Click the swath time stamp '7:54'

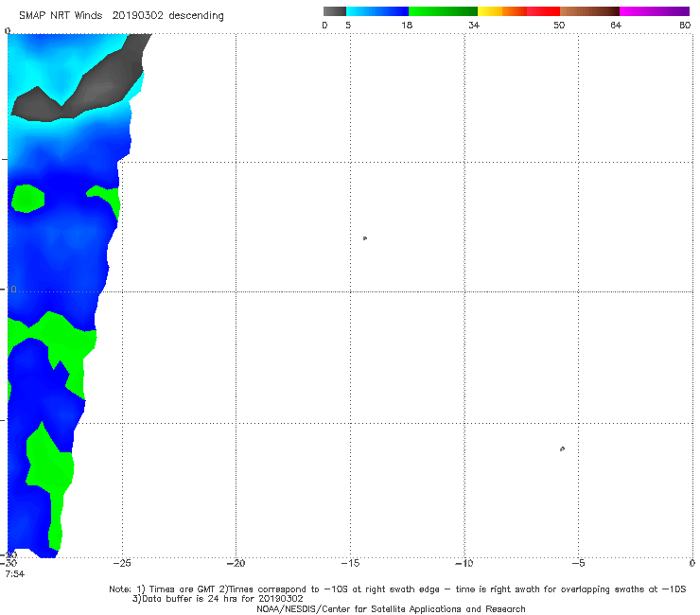pos(15,574)
